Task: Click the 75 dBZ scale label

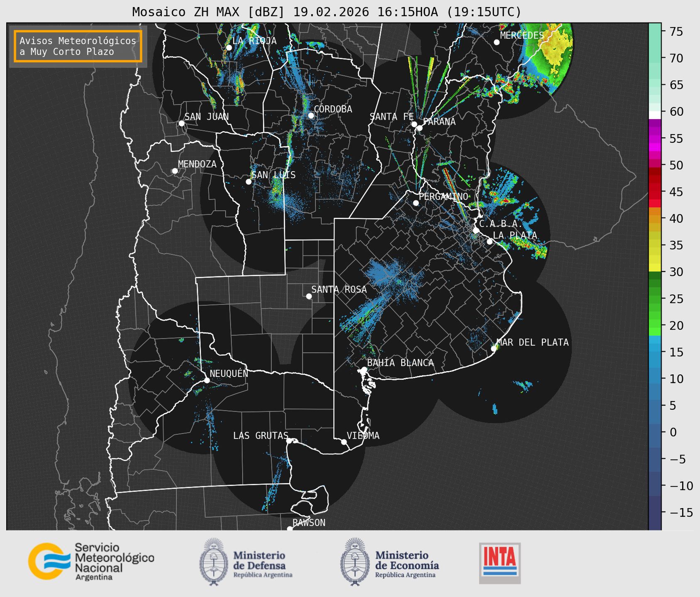Action: (676, 32)
